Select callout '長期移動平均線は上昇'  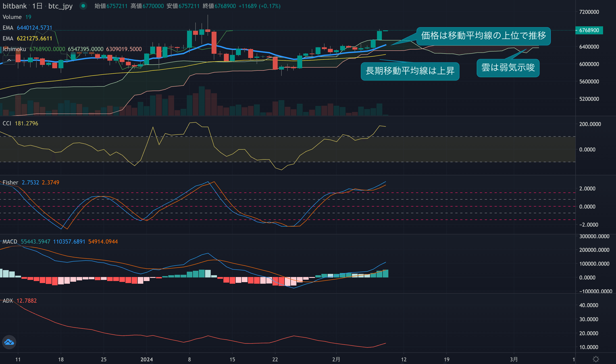pyautogui.click(x=410, y=71)
